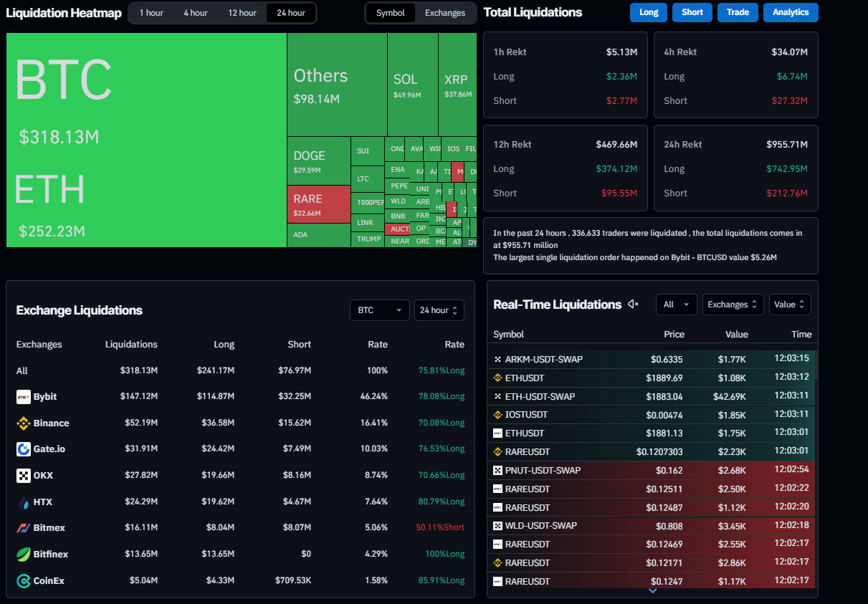Click the Gate.io exchange logo
The height and width of the screenshot is (604, 868).
(24, 449)
